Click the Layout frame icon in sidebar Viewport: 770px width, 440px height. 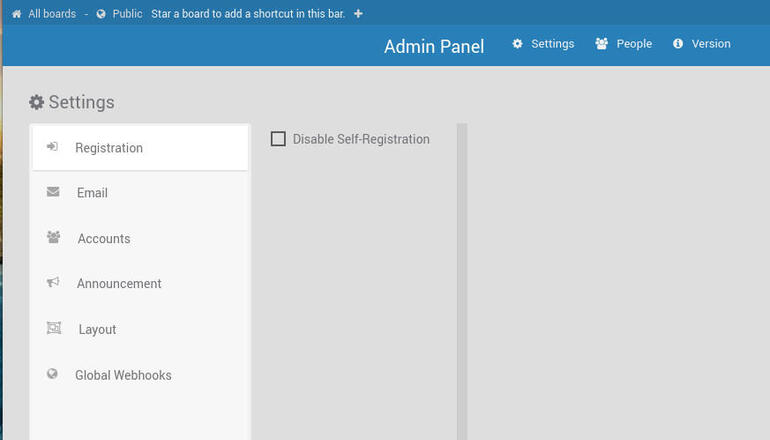[54, 329]
